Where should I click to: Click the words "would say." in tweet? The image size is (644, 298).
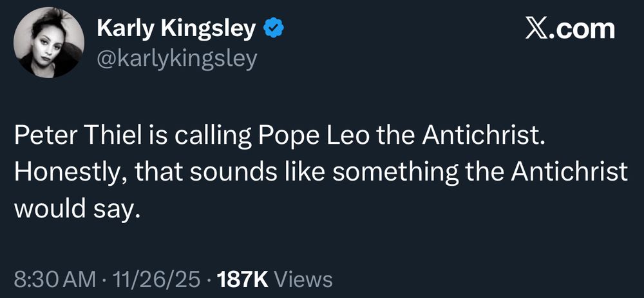coord(76,209)
